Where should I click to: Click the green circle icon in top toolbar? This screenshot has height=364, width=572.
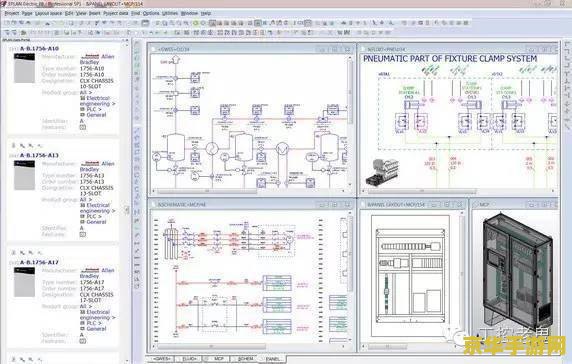196,23
